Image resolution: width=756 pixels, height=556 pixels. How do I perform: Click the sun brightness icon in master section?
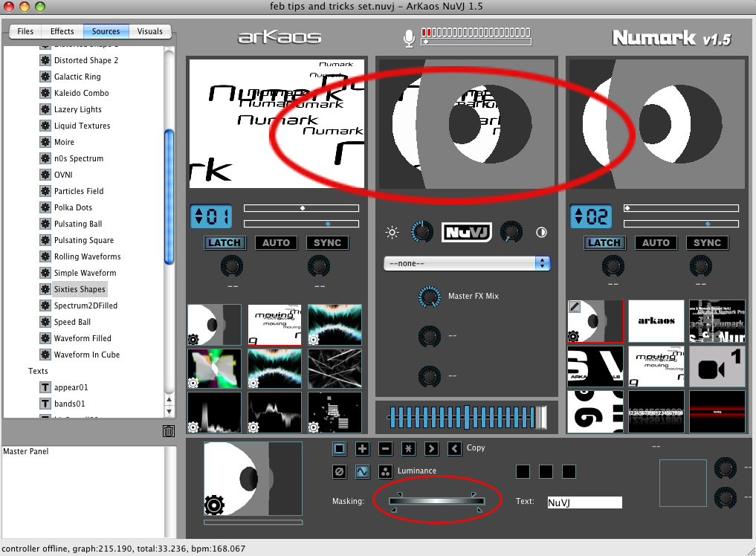(392, 233)
